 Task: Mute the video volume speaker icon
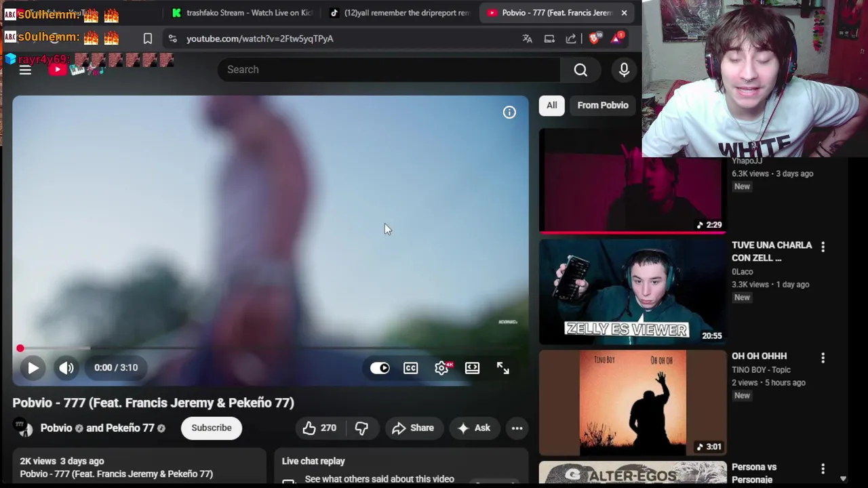click(66, 368)
